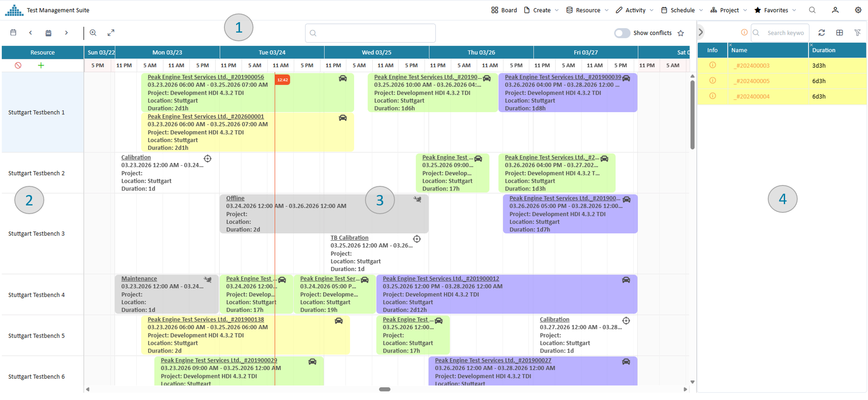The height and width of the screenshot is (400, 868).
Task: Expand the Activity dropdown menu
Action: (x=635, y=10)
